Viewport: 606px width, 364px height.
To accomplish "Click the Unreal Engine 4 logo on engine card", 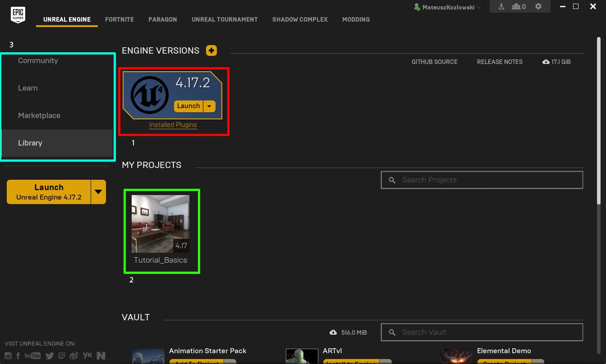I will click(x=150, y=95).
